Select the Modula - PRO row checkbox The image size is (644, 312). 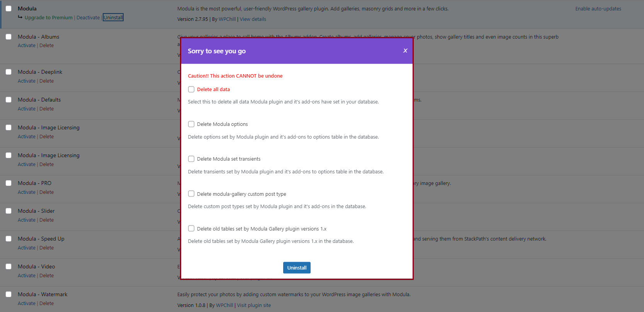(8, 183)
